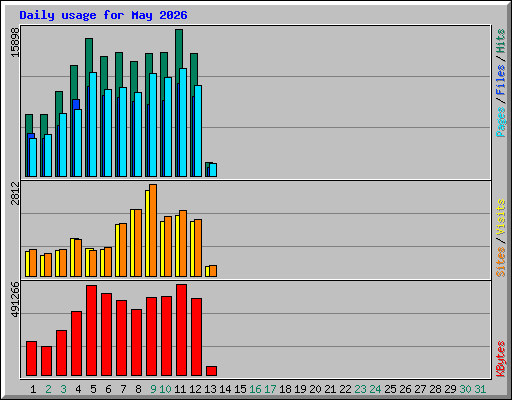The height and width of the screenshot is (400, 512).
Task: Click day 12 on the x-axis
Action: 195,389
